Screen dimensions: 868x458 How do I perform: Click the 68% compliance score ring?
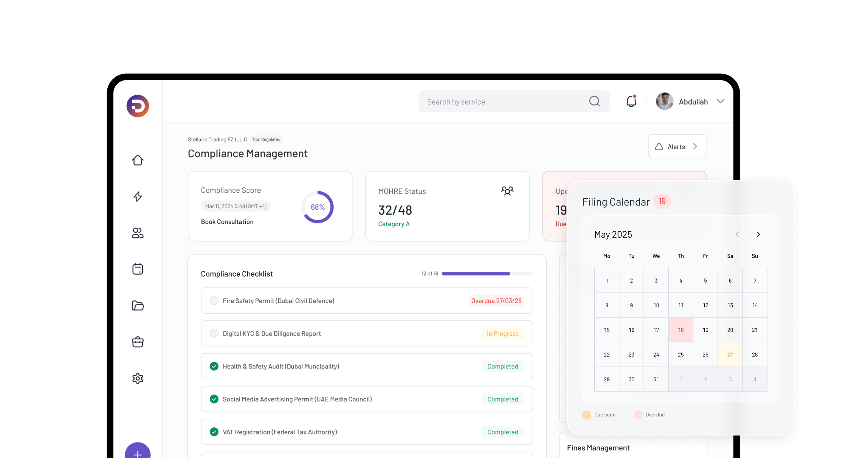(x=318, y=207)
